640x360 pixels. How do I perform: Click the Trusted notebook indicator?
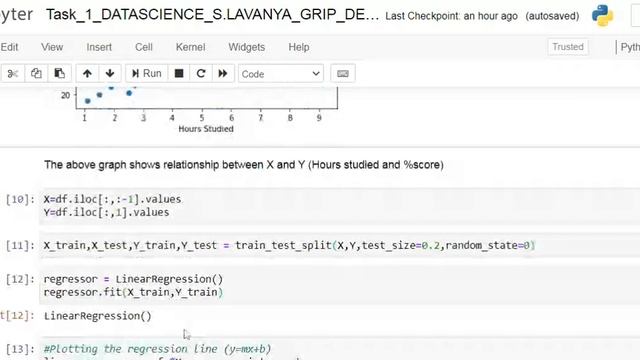tap(568, 47)
